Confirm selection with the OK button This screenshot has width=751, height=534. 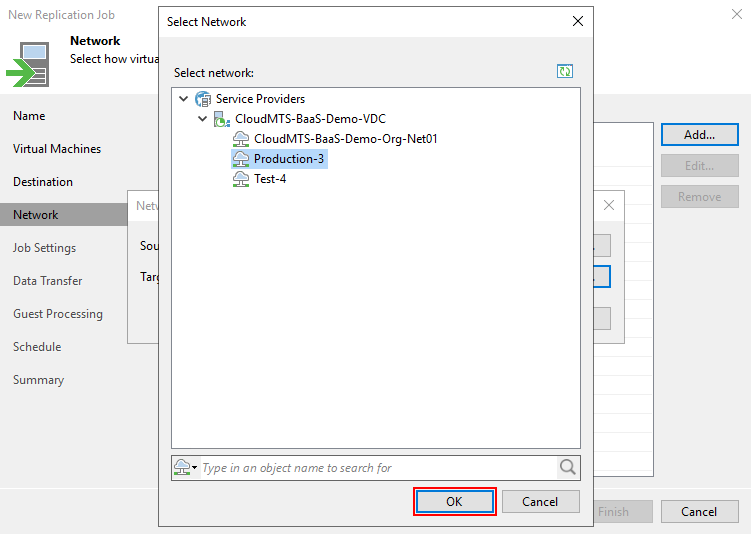click(454, 501)
